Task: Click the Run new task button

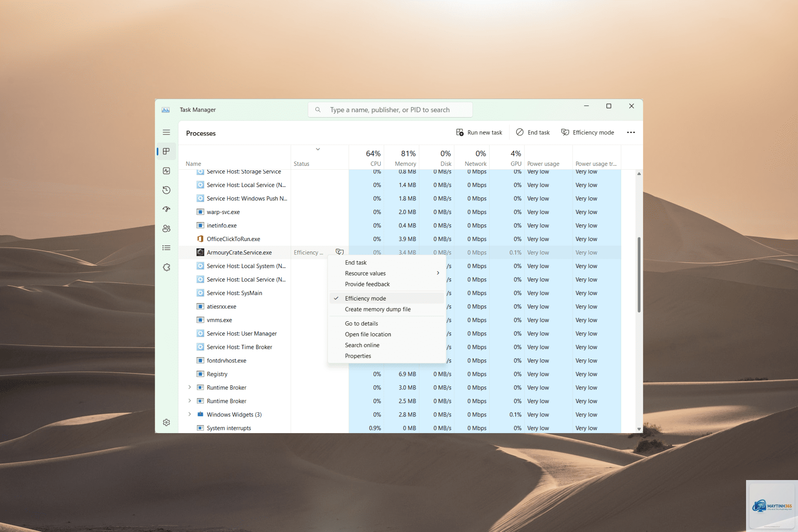Action: click(x=479, y=132)
